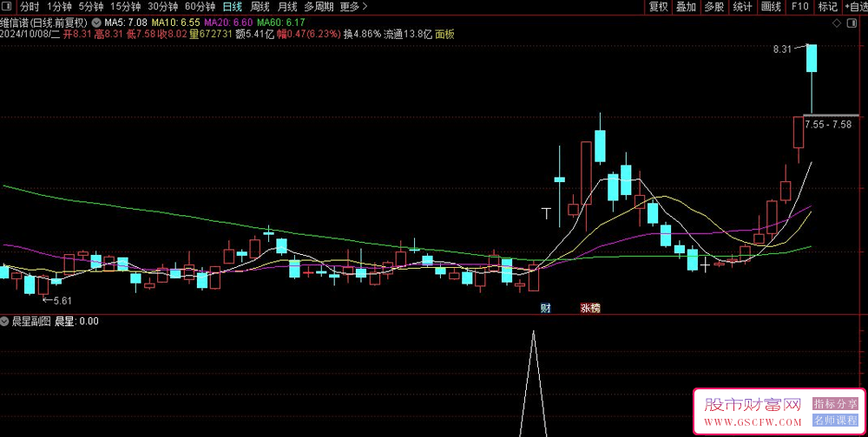The image size is (868, 437).
Task: Click the 统计 statistics button
Action: [x=742, y=7]
